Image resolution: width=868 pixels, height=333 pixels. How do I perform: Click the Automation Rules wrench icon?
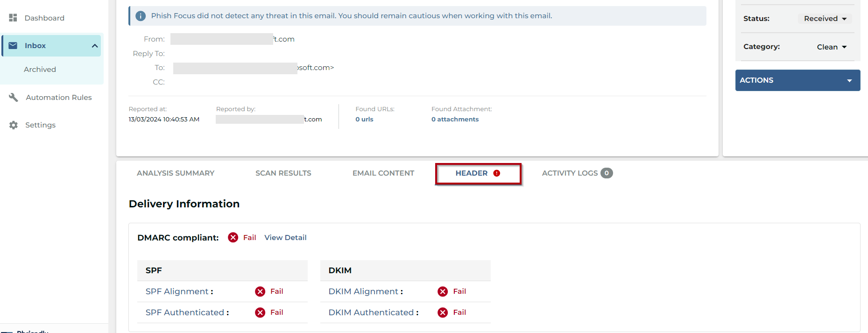14,97
